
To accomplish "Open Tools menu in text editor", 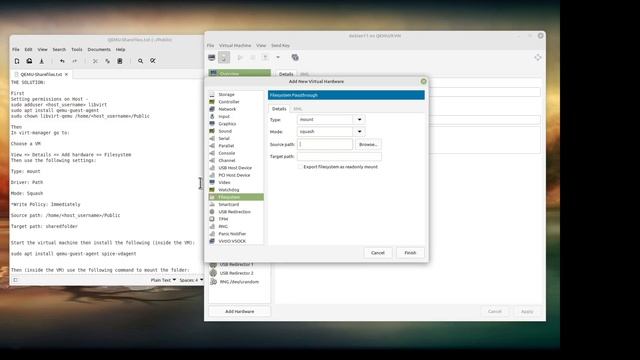I will (77, 49).
